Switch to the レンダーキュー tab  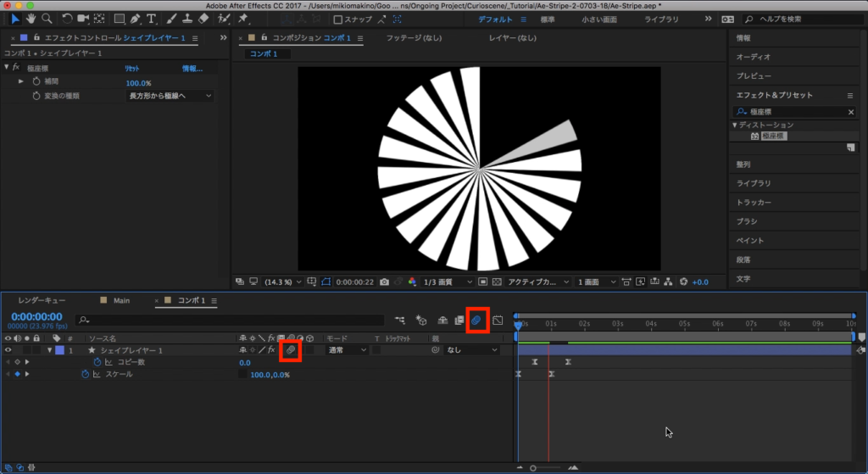pos(42,300)
